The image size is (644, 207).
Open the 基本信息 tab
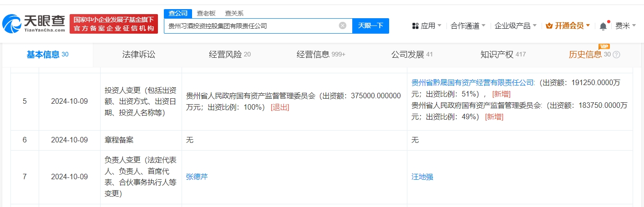pyautogui.click(x=47, y=55)
